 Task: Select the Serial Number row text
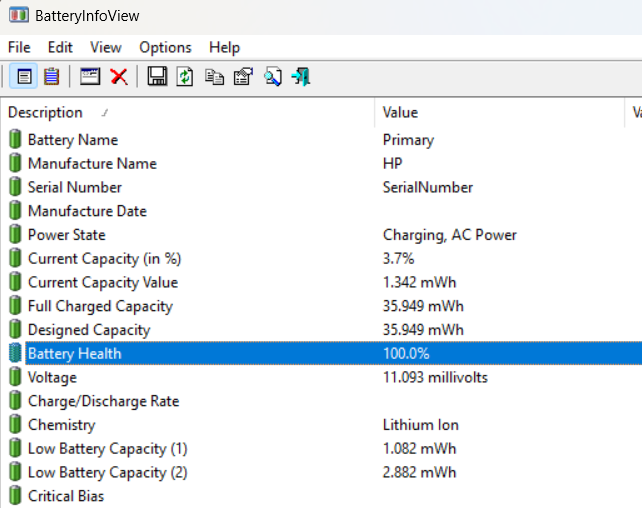coord(75,187)
